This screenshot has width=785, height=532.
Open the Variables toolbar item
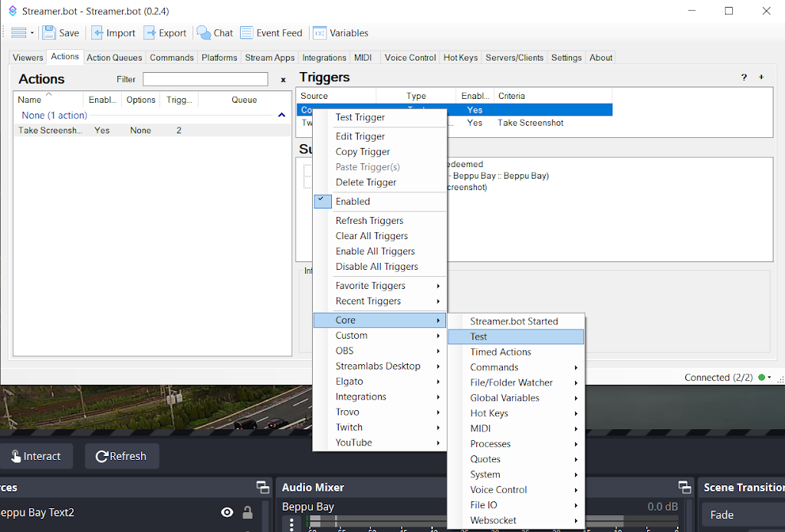pyautogui.click(x=340, y=33)
